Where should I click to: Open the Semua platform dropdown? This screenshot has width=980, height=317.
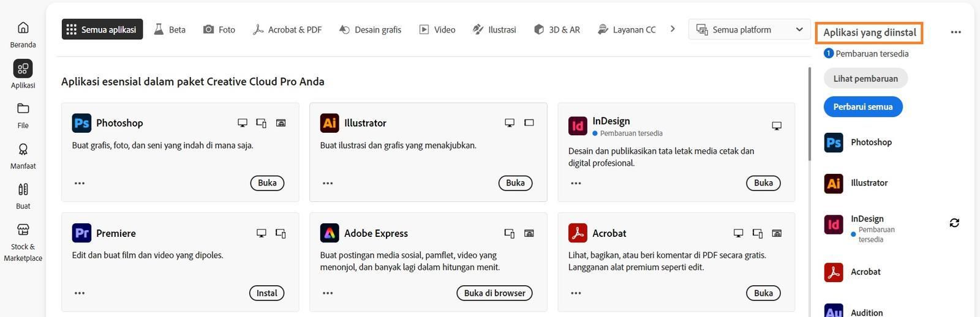tap(750, 29)
